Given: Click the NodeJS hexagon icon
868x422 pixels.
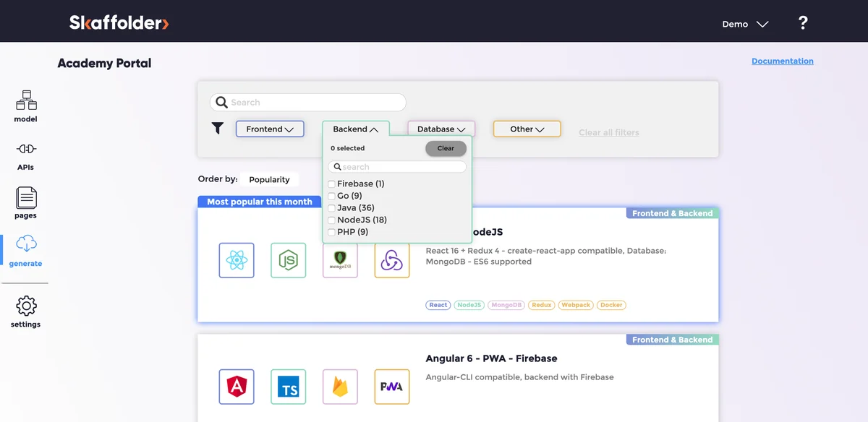Looking at the screenshot, I should tap(289, 260).
